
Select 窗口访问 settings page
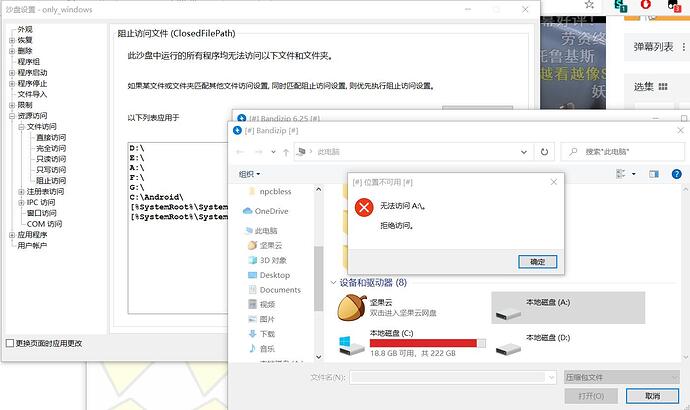tap(41, 213)
